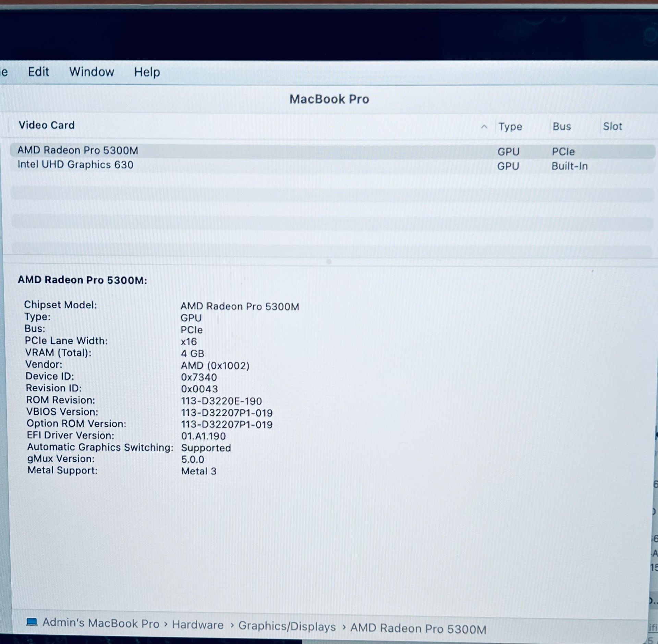658x644 pixels.
Task: Click the pane split divider handle
Action: pyautogui.click(x=329, y=261)
